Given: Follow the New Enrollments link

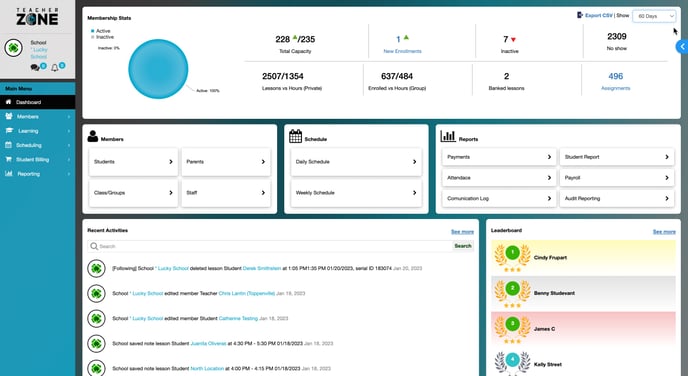Looking at the screenshot, I should (x=402, y=51).
